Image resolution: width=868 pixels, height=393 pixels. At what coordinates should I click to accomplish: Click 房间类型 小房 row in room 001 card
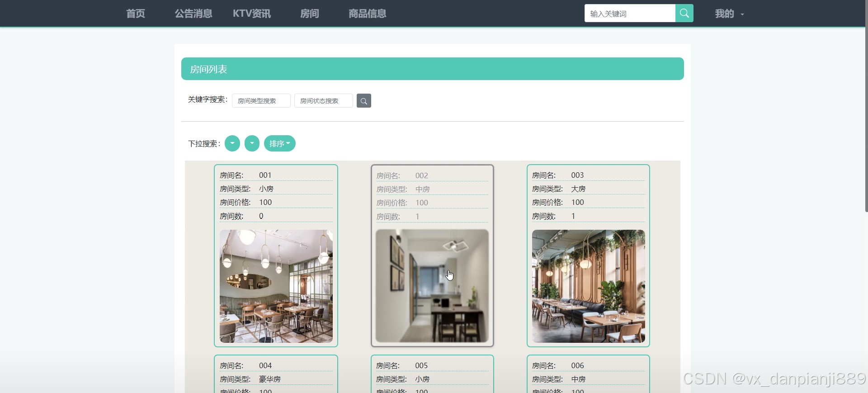pos(276,189)
